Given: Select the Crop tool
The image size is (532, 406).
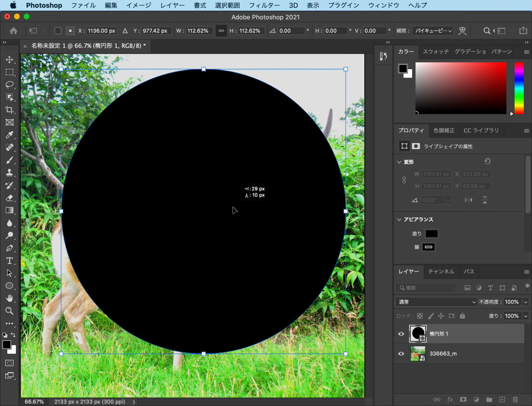Looking at the screenshot, I should (9, 110).
